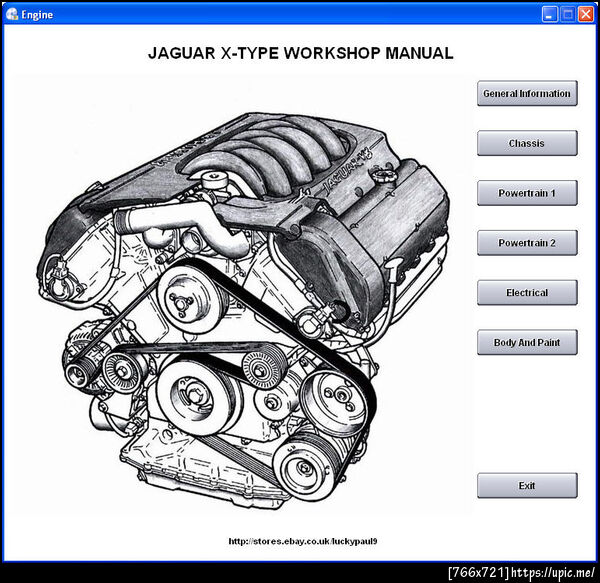Open the Chassis section
The height and width of the screenshot is (583, 600).
coord(527,143)
